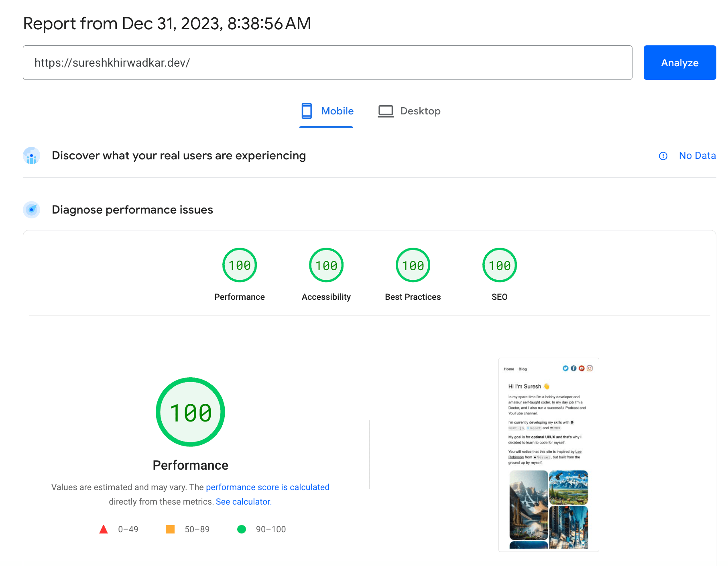Click the YouTube icon in the site preview
The height and width of the screenshot is (566, 728).
pyautogui.click(x=582, y=367)
